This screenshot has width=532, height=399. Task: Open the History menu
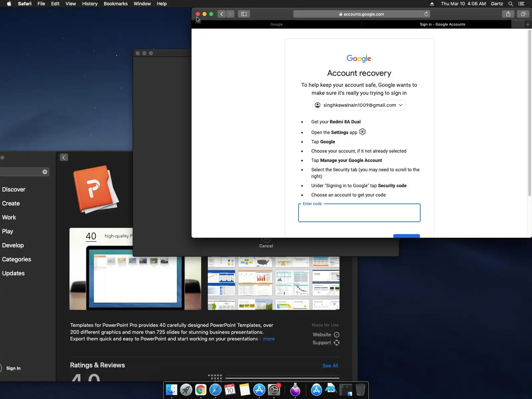coord(90,4)
